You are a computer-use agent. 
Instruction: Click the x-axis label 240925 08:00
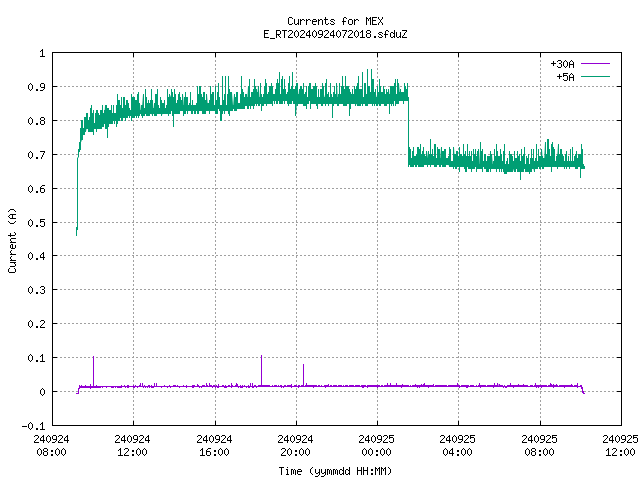[x=540, y=445]
